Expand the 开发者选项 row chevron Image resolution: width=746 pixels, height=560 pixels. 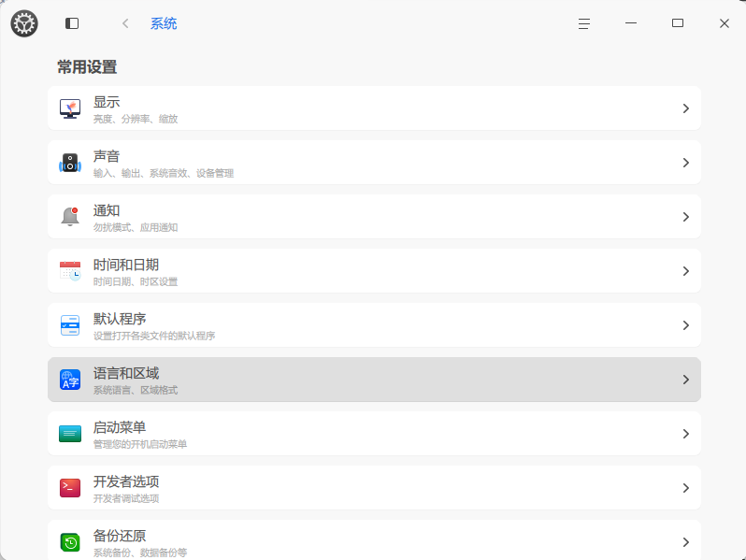click(x=685, y=488)
